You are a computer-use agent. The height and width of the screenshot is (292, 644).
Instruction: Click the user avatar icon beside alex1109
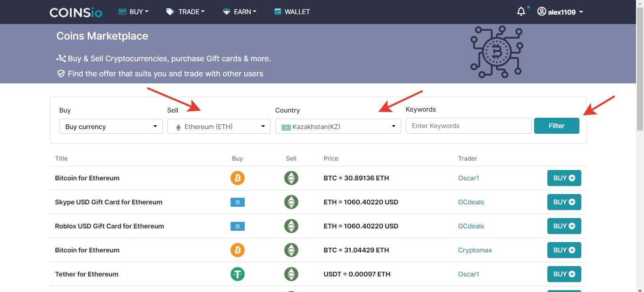[542, 11]
